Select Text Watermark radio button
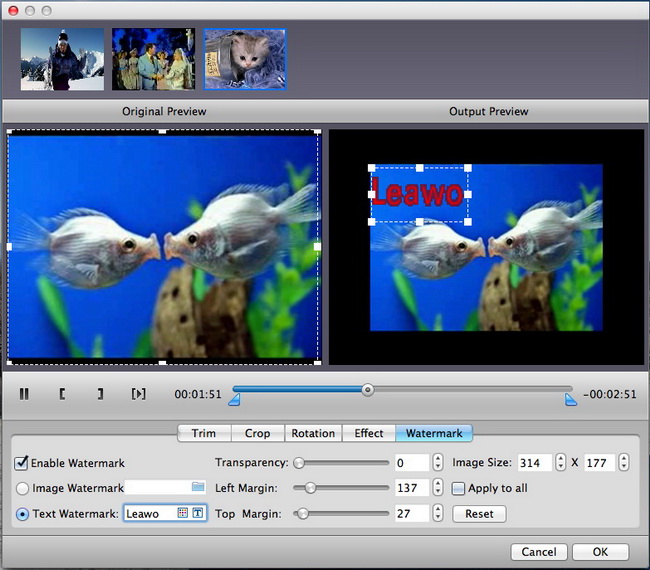The width and height of the screenshot is (650, 570). pyautogui.click(x=22, y=514)
